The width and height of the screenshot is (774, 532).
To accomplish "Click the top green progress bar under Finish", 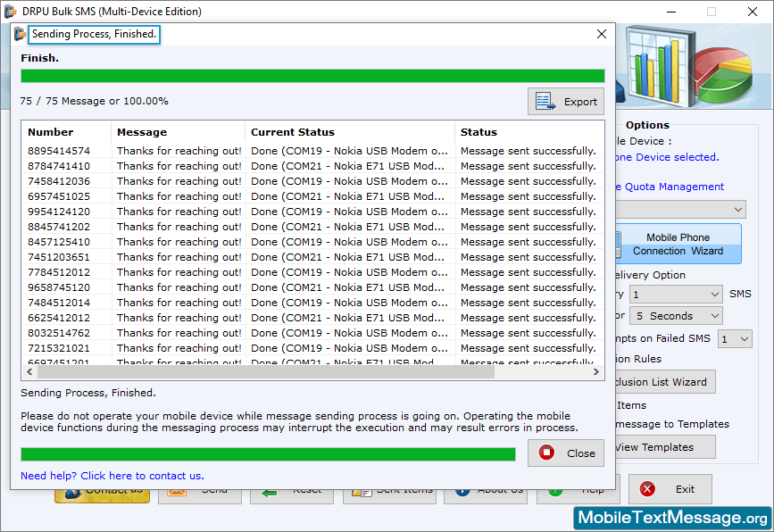I will [312, 76].
